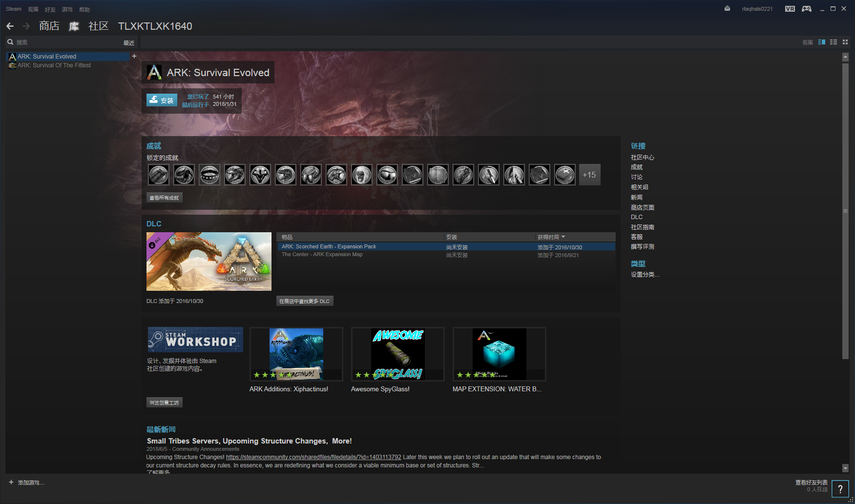Open the help question mark button
This screenshot has height=504, width=855.
pos(840,489)
